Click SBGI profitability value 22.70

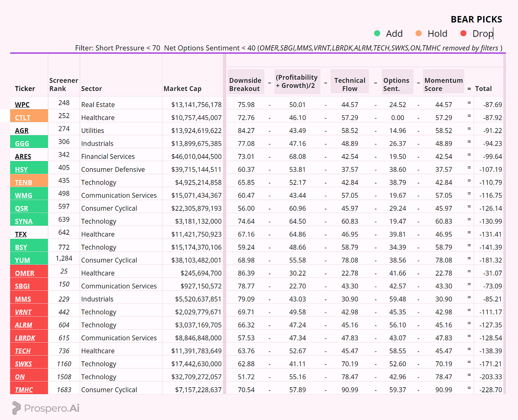tap(297, 286)
